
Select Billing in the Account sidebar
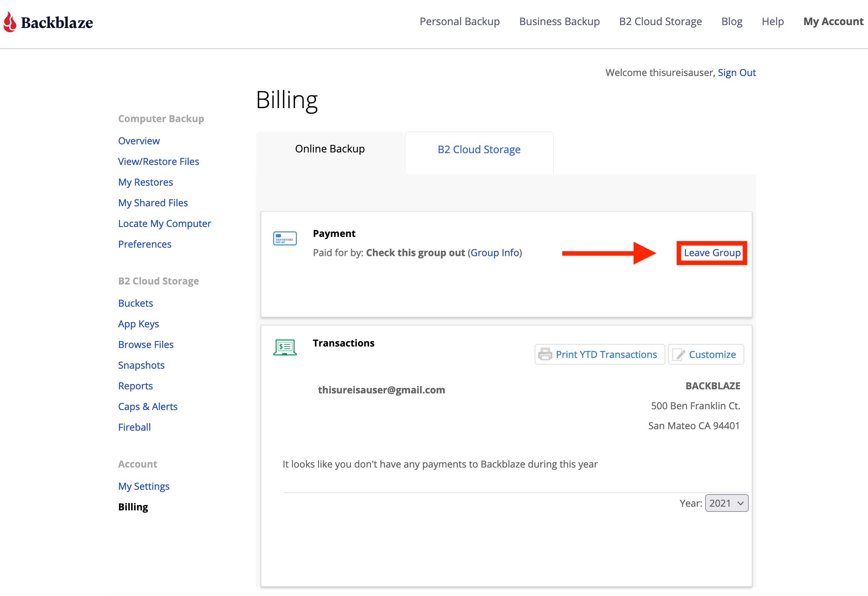pyautogui.click(x=133, y=507)
